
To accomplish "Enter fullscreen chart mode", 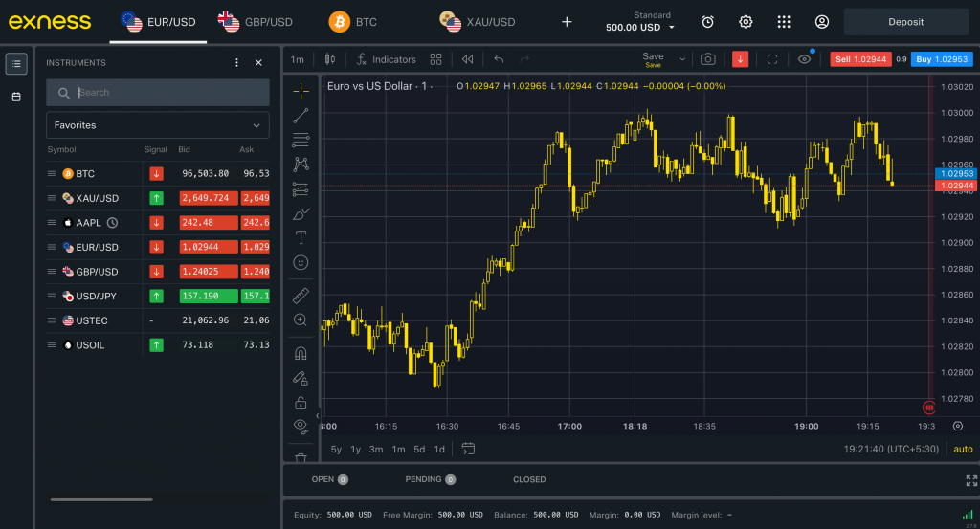I will (772, 59).
